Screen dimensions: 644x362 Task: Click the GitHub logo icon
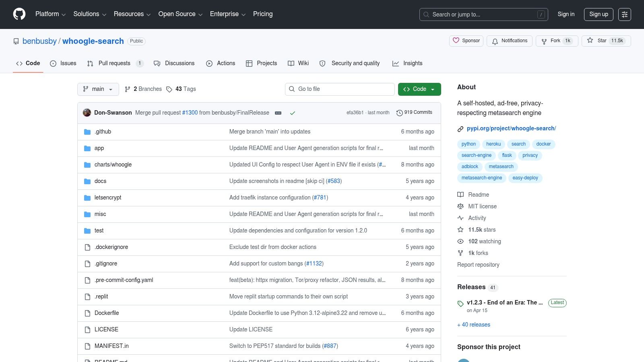(x=19, y=14)
